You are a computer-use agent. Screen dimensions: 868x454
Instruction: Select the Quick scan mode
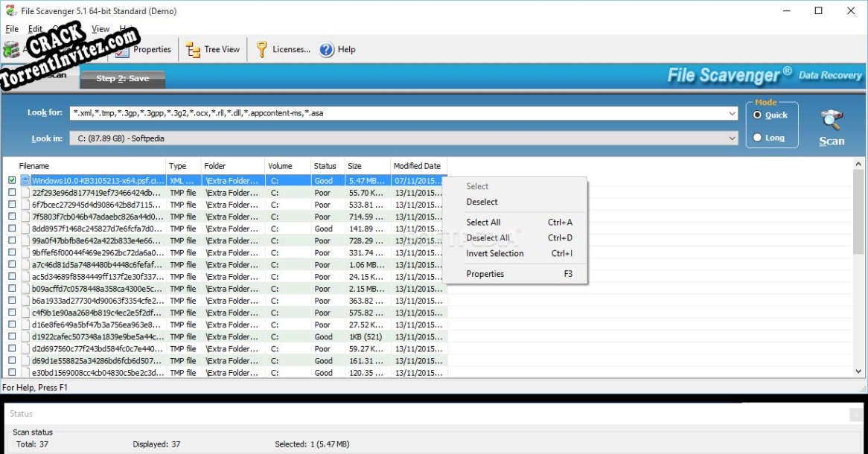click(x=757, y=115)
